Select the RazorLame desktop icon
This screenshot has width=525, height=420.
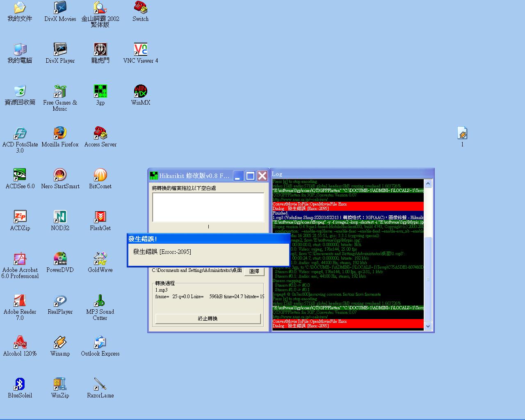[100, 384]
